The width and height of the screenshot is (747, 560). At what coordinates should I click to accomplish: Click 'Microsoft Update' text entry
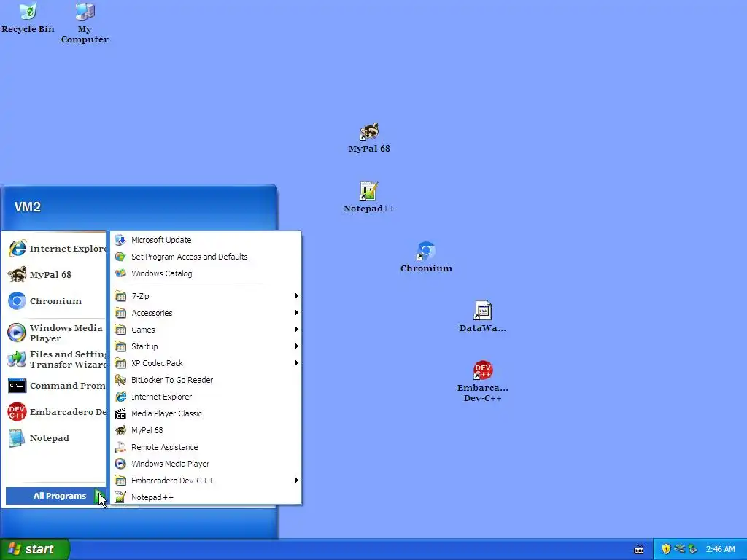coord(161,240)
